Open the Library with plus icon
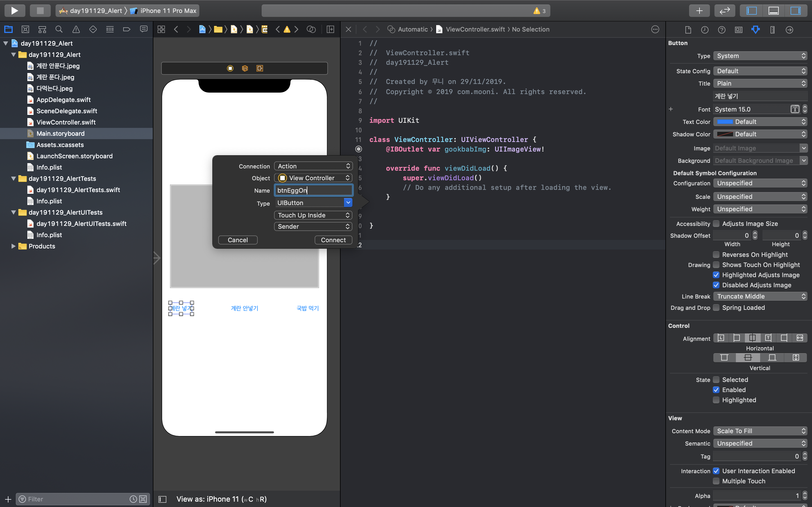Viewport: 812px width, 507px height. point(699,10)
